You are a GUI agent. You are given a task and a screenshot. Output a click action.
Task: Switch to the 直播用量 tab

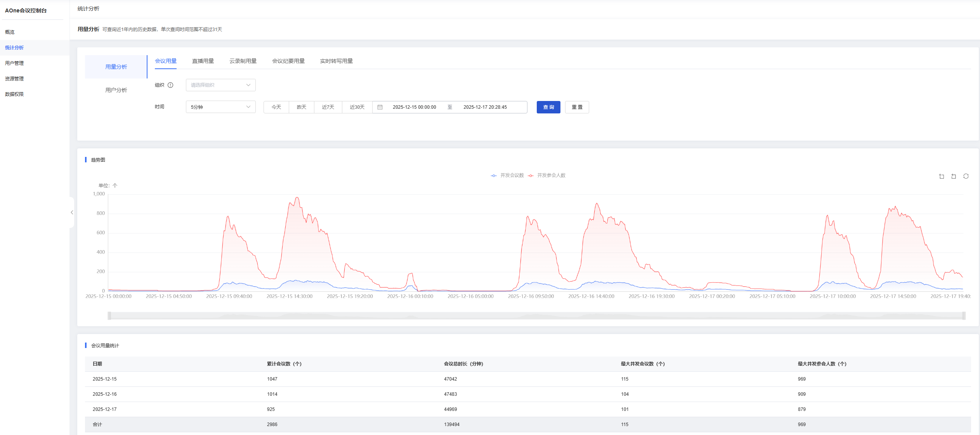(x=203, y=61)
